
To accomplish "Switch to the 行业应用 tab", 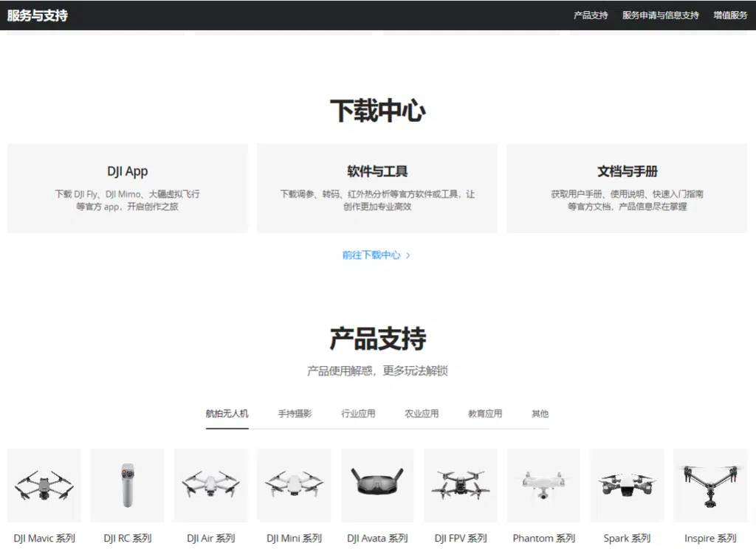I will 358,413.
